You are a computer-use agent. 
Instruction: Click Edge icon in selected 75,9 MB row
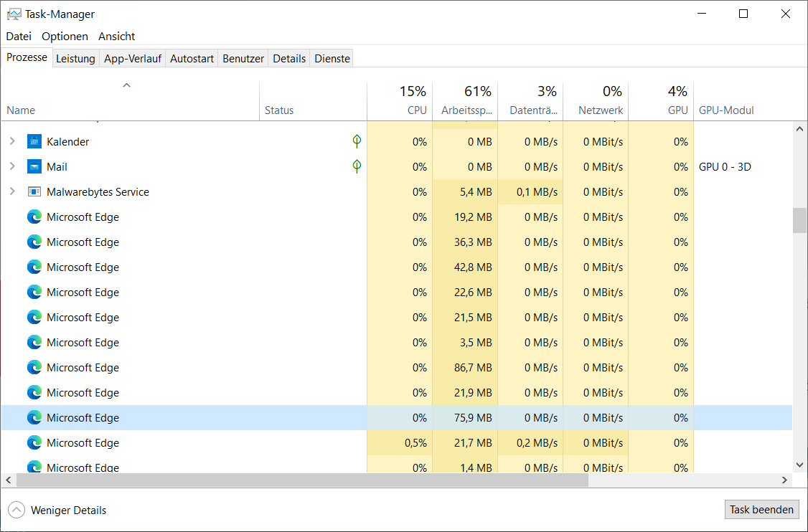(x=34, y=418)
